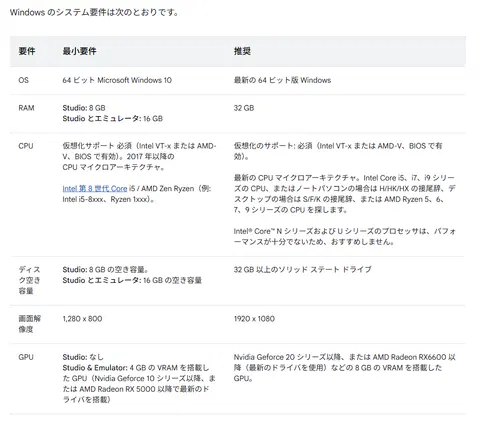Click the Intel Core N シリーズ note paragraph
482x422 pixels.
[344, 236]
